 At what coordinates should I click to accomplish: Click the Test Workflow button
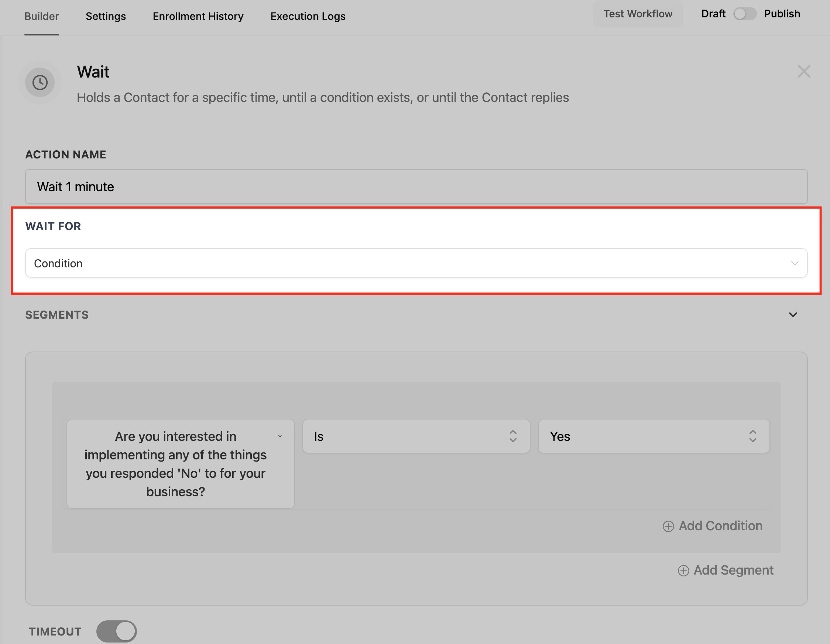[638, 14]
